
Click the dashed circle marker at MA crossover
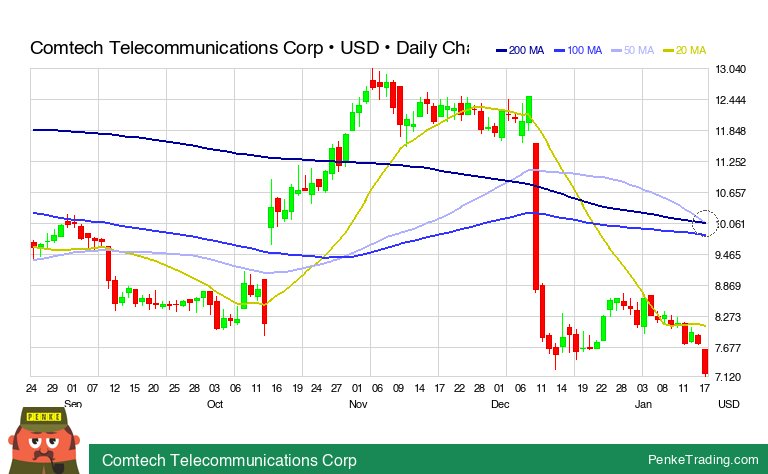coord(705,223)
